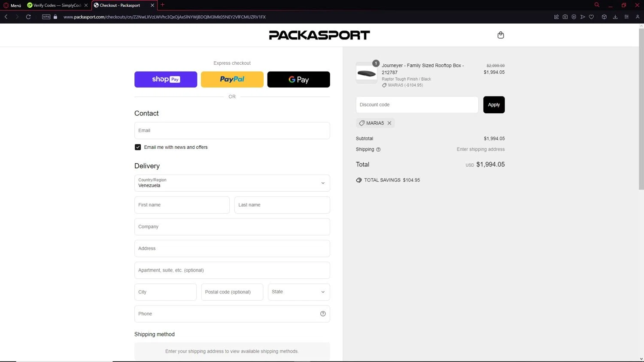Click the Email input field
Image resolution: width=644 pixels, height=362 pixels.
pyautogui.click(x=232, y=130)
